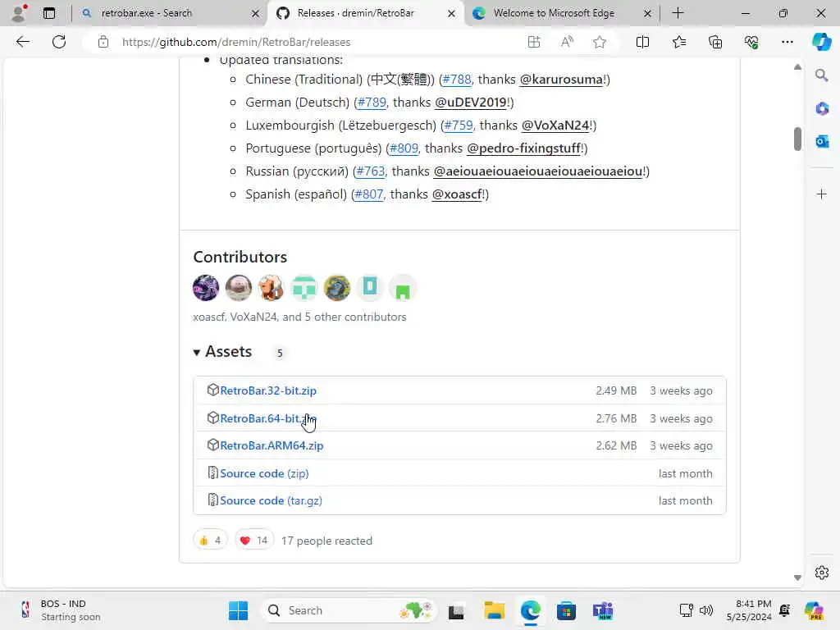Add a new sidebar app
Image resolution: width=840 pixels, height=630 pixels.
point(822,194)
